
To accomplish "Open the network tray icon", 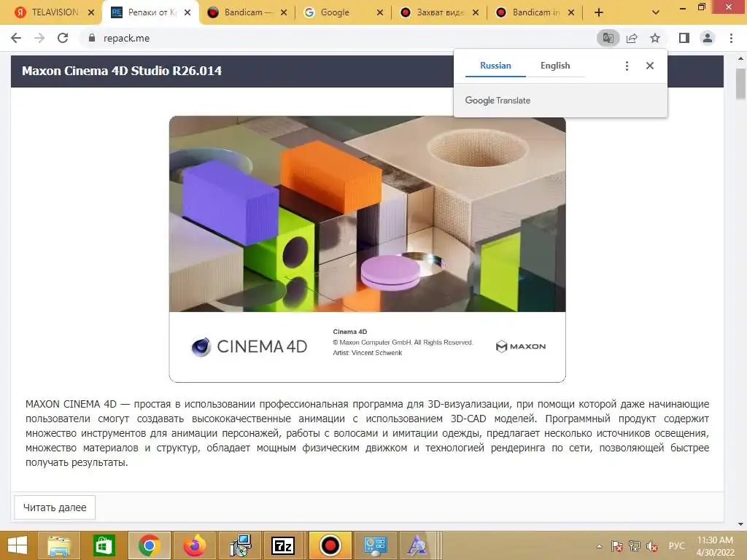I will (x=635, y=546).
